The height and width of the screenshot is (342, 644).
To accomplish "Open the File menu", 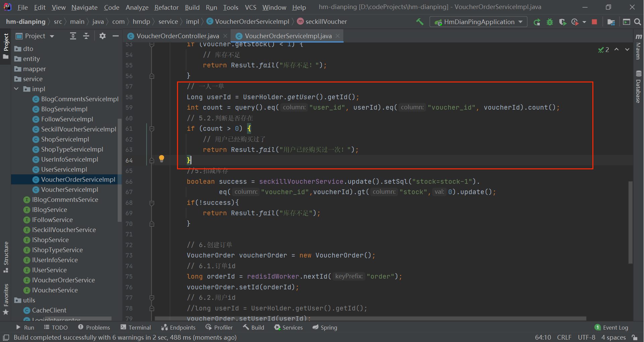I will click(x=22, y=7).
